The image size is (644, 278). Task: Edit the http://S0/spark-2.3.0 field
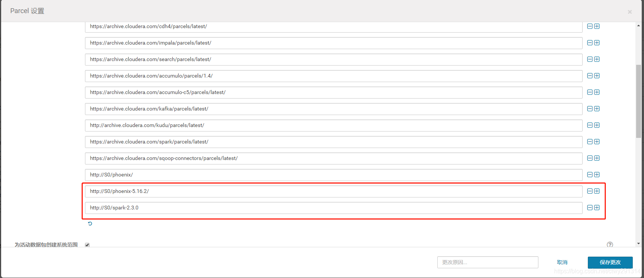pos(334,208)
